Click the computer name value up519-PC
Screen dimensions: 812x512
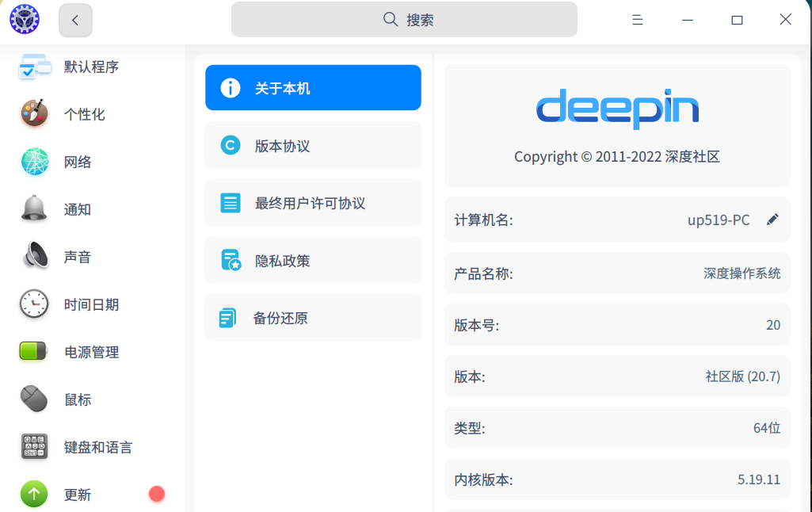[x=719, y=220]
